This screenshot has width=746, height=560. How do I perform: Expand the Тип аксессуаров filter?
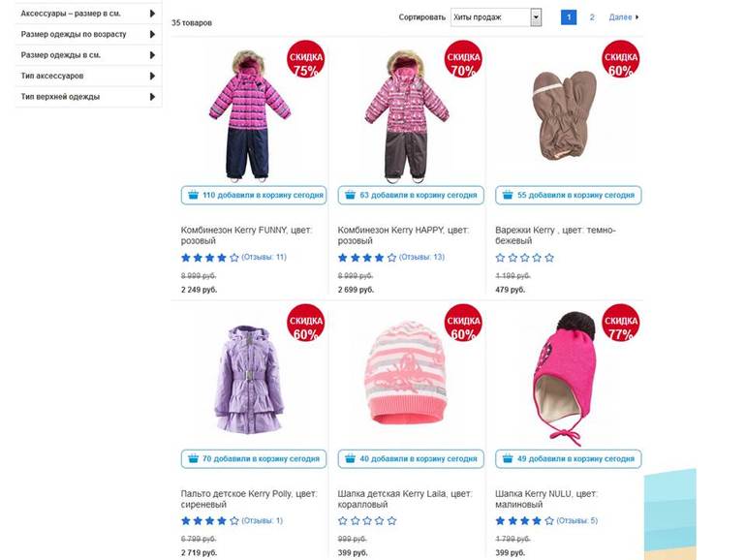[x=152, y=76]
